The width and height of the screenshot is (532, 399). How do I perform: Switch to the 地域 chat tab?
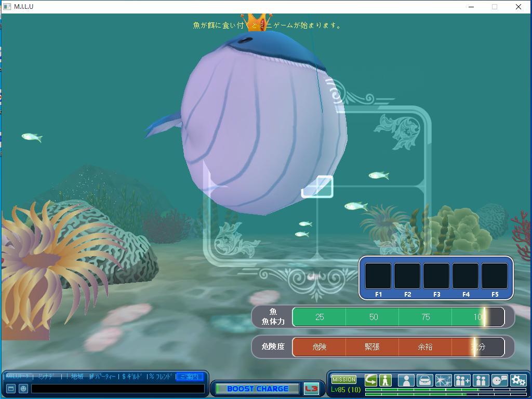coord(77,377)
